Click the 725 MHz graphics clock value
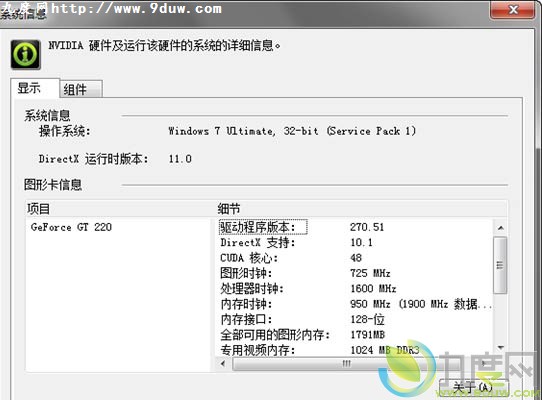This screenshot has width=542, height=400. 370,273
